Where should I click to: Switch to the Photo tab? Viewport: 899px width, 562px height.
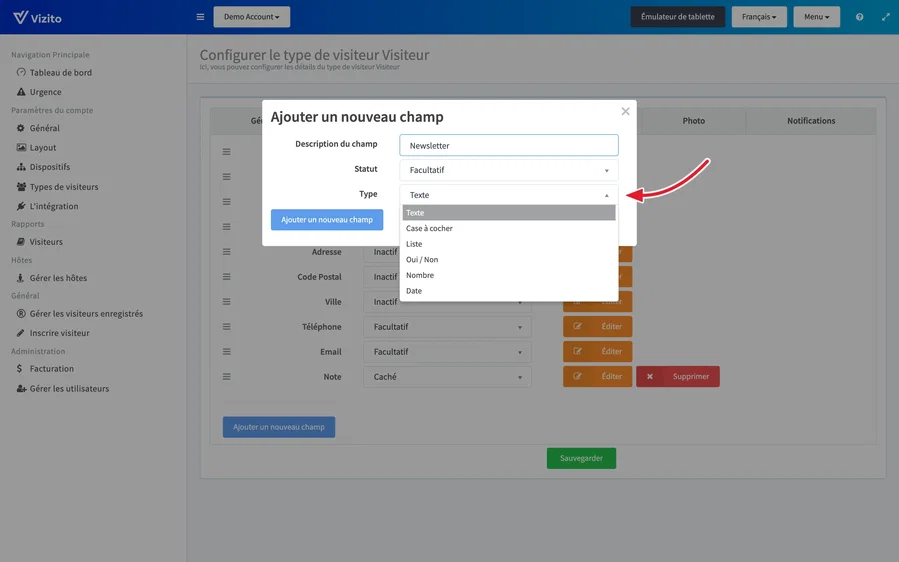[x=693, y=120]
